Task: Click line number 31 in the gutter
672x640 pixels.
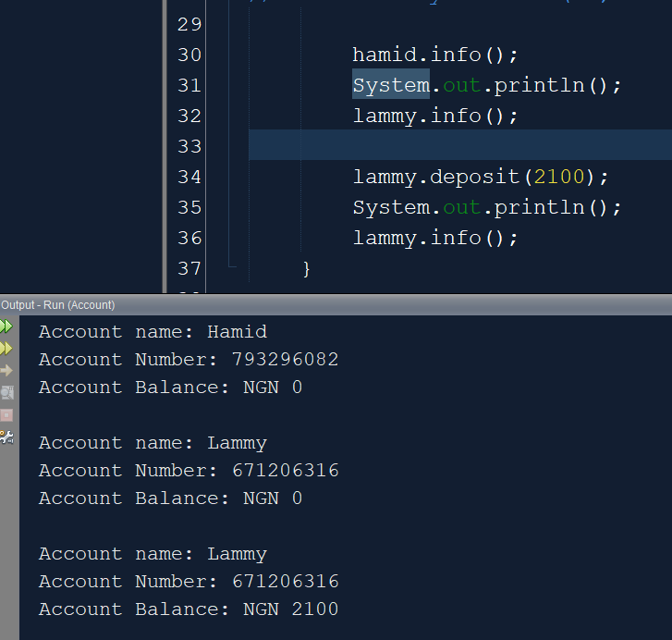Action: point(189,85)
